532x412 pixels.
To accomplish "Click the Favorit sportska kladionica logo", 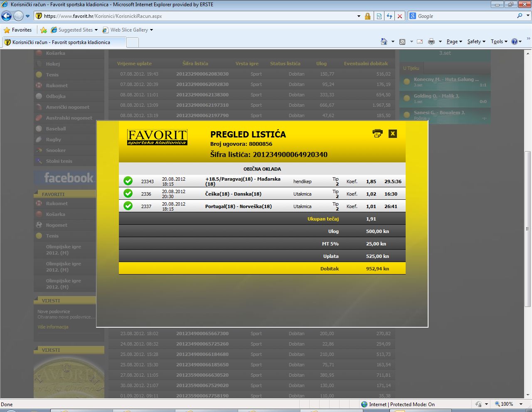I will pos(157,137).
